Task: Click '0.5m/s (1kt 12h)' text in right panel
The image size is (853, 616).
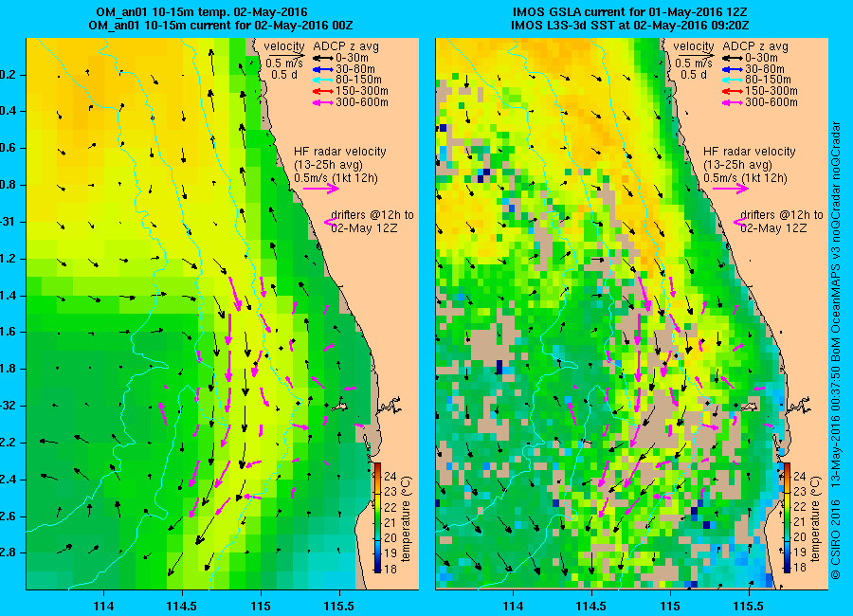Action: [x=746, y=178]
